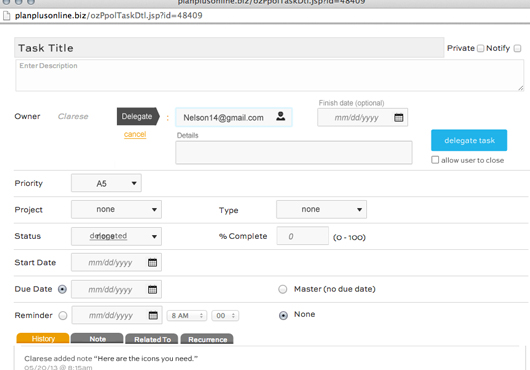
Task: Click the % Complete input field
Action: pyautogui.click(x=303, y=236)
